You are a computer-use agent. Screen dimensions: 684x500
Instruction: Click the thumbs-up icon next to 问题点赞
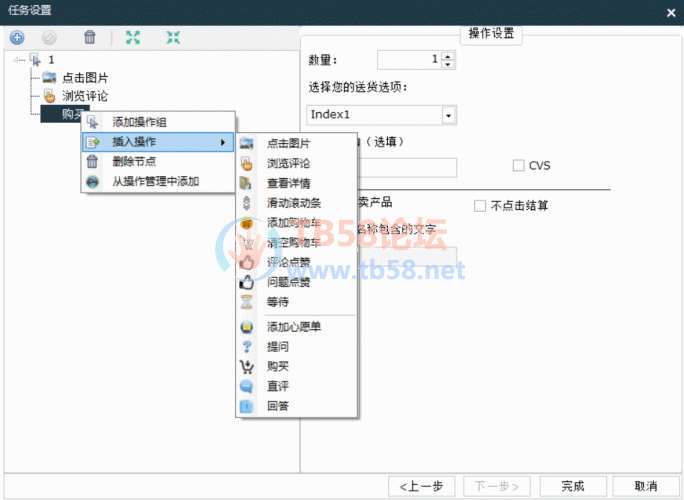tap(246, 282)
